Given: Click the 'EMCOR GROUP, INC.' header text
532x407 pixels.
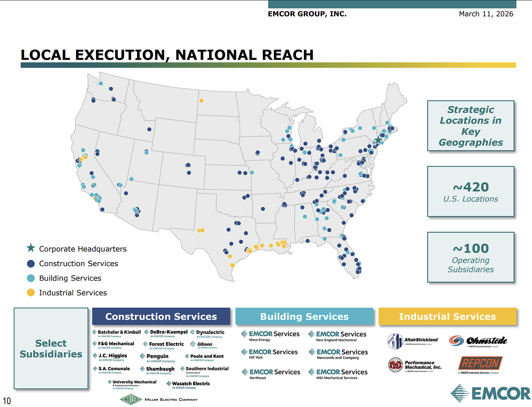Looking at the screenshot, I should (x=307, y=14).
